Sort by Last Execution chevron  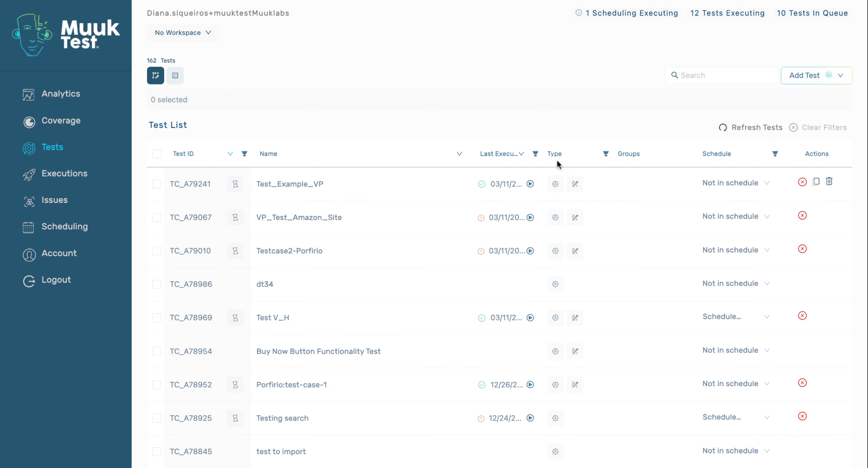coord(521,154)
